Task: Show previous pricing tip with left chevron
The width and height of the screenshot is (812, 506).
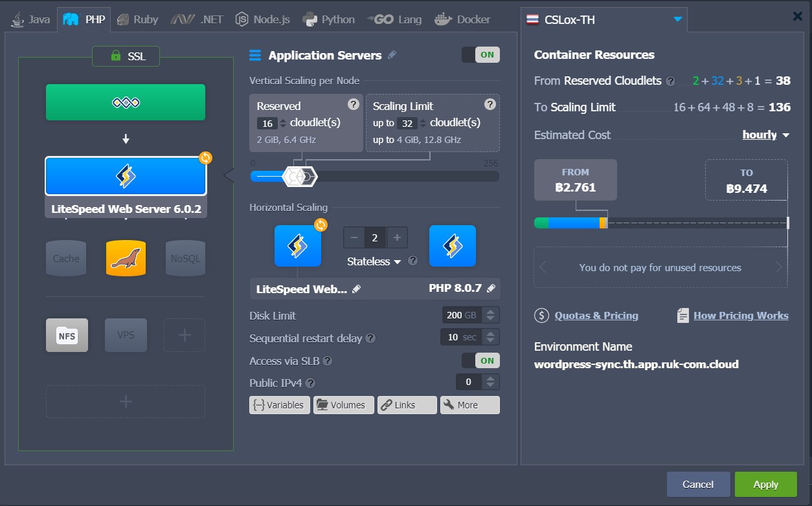Action: click(x=543, y=267)
